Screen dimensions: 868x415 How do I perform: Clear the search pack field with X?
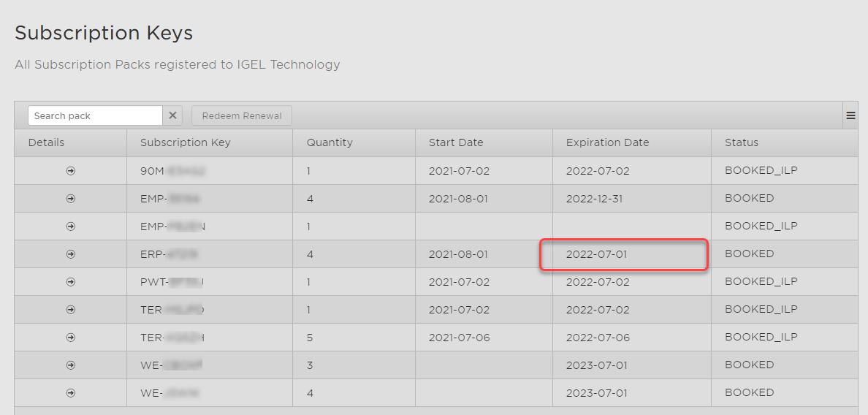pyautogui.click(x=173, y=115)
